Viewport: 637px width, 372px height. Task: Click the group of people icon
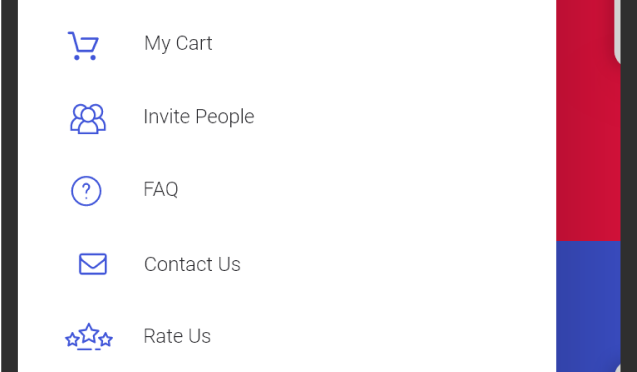point(88,119)
